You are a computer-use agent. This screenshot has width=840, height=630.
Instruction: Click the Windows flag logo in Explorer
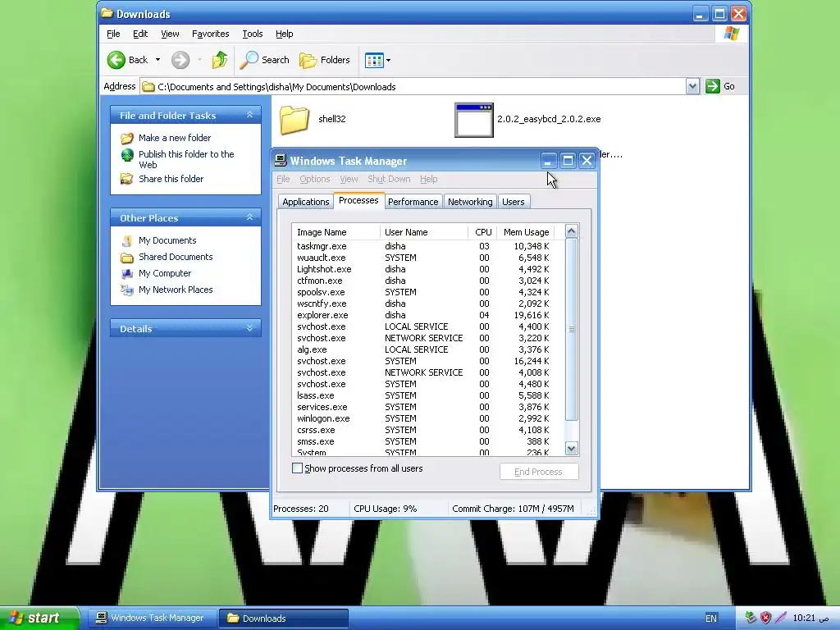click(731, 34)
